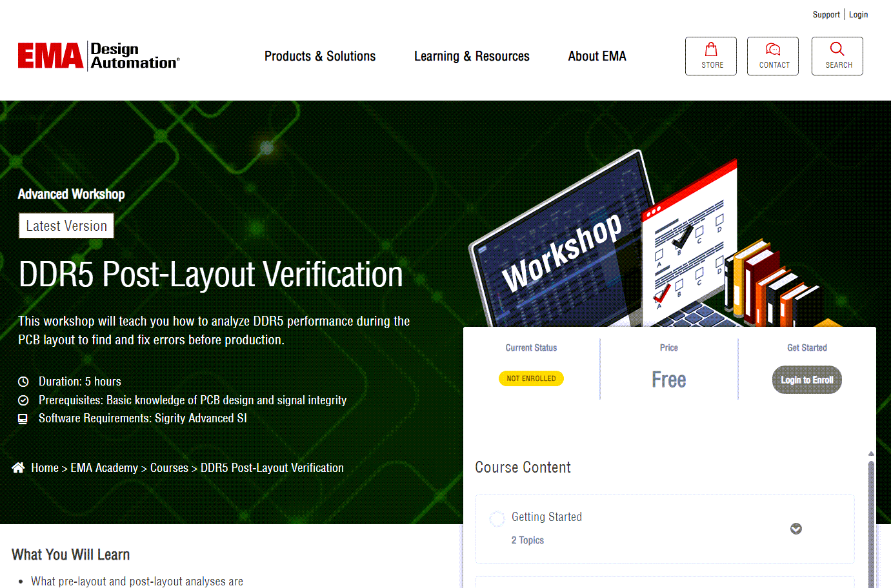This screenshot has height=588, width=891.
Task: Click the 'Advanced Workshop' label
Action: pos(72,194)
